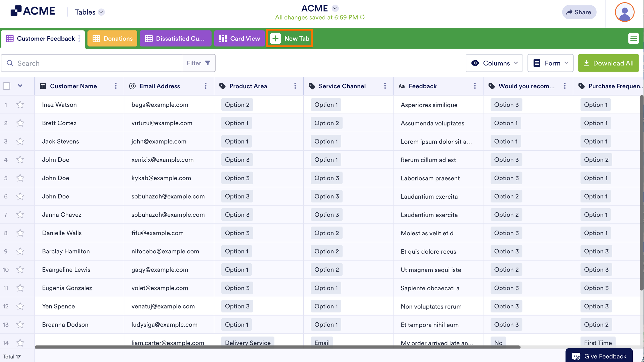This screenshot has height=362, width=644.
Task: Click the refresh icon next to saved time
Action: click(362, 17)
